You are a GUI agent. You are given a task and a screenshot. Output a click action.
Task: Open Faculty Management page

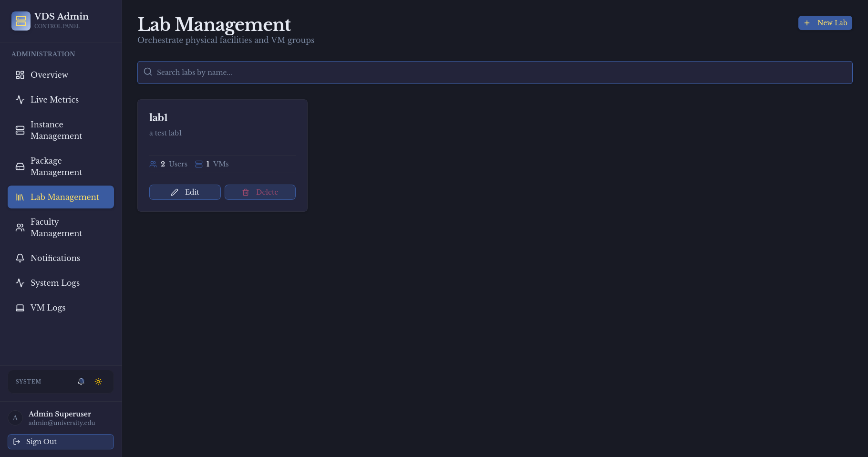click(x=61, y=228)
